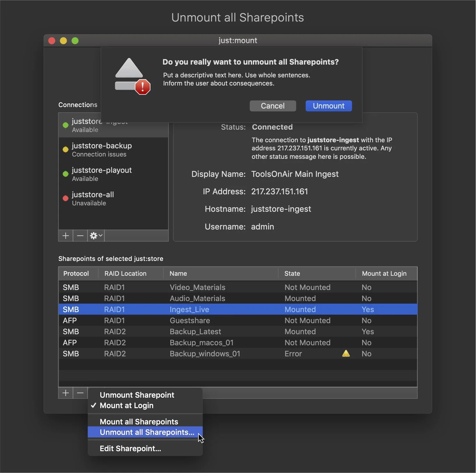Remove selected connection with minus button
The width and height of the screenshot is (476, 473).
(80, 236)
